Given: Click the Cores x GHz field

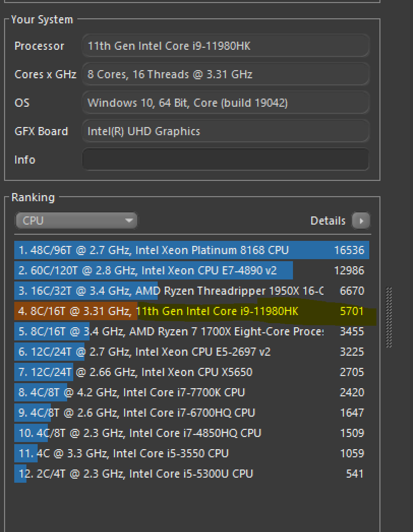Looking at the screenshot, I should coord(225,74).
